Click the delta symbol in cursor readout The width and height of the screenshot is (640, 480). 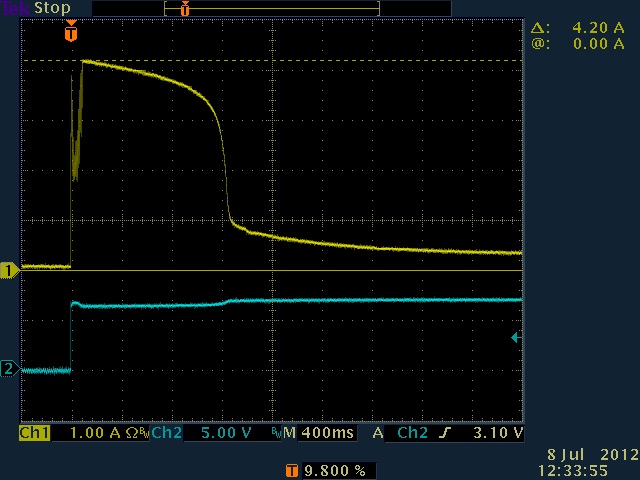coord(537,29)
